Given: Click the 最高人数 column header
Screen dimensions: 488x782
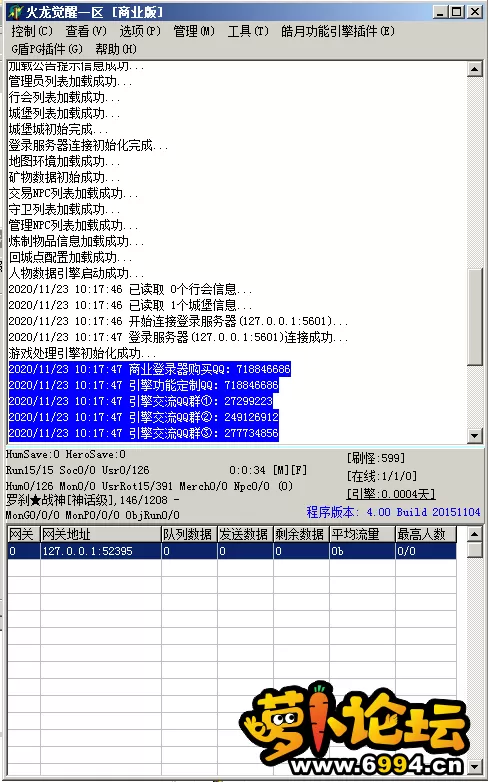Looking at the screenshot, I should (x=426, y=534).
